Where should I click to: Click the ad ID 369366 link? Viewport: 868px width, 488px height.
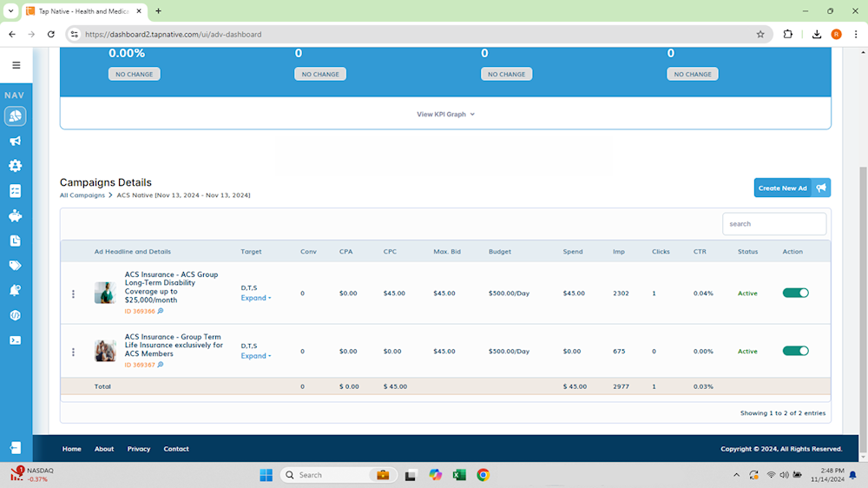tap(140, 312)
